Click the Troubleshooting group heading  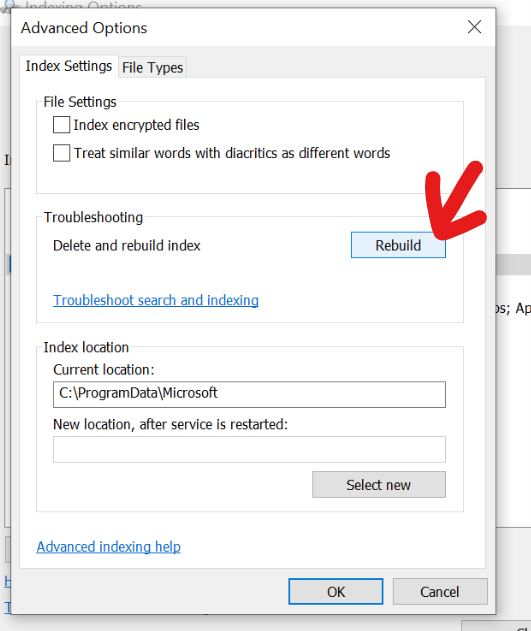click(x=93, y=217)
